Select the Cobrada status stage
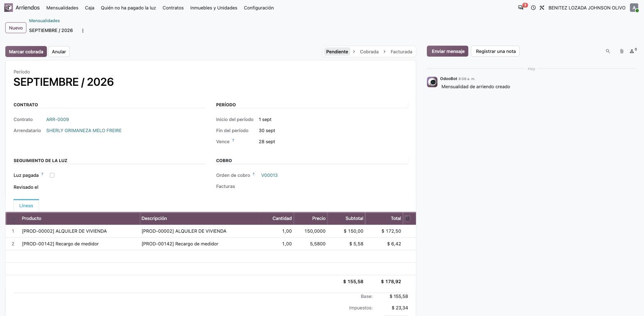 [369, 52]
